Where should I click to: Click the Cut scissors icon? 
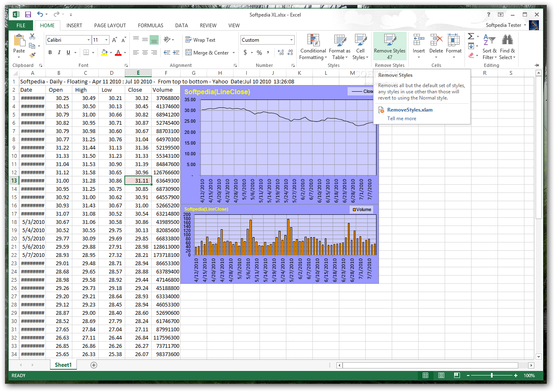coord(32,36)
